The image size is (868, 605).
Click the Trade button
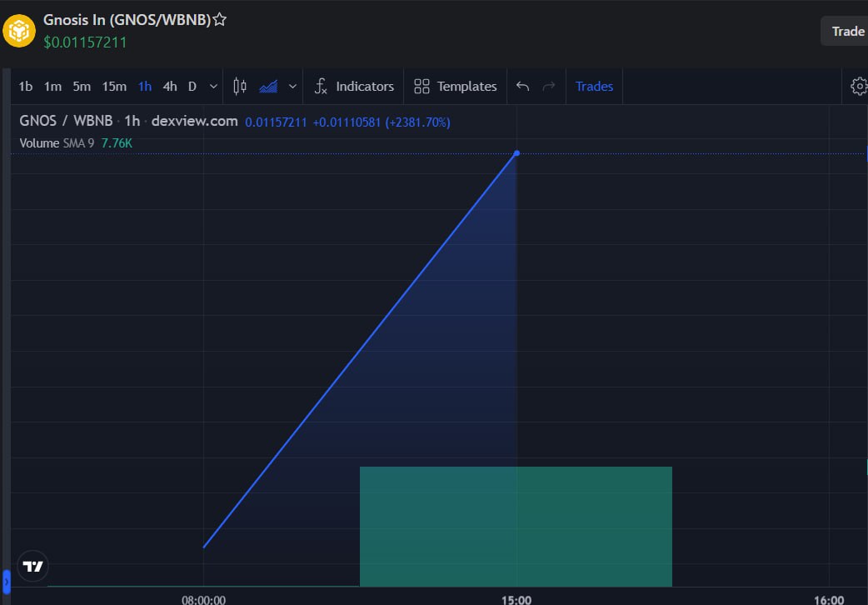pos(847,31)
